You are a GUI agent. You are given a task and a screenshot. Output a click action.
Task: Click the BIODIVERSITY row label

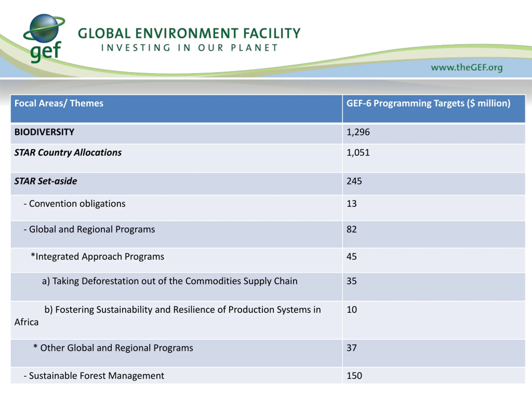(x=44, y=132)
